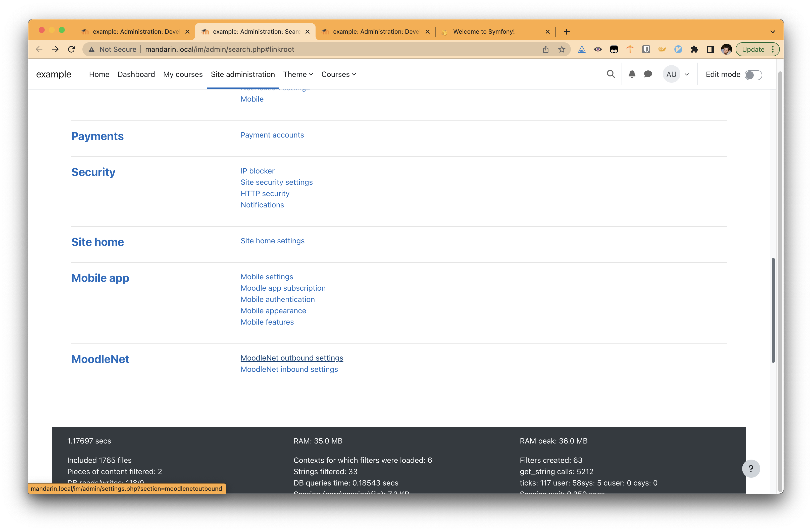The height and width of the screenshot is (531, 812).
Task: Open the eye extension icon
Action: (598, 49)
